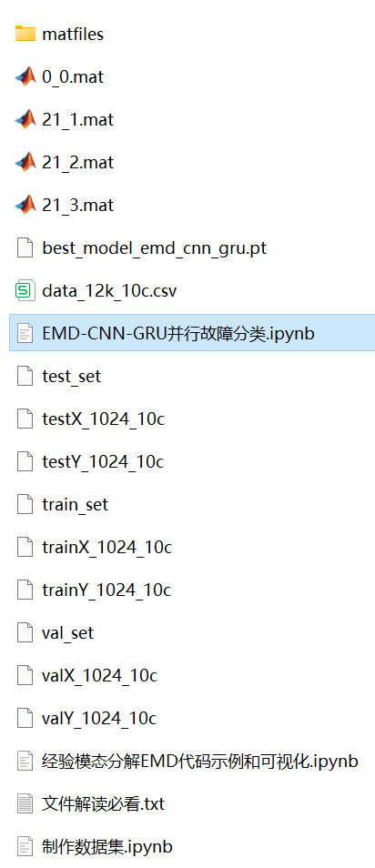Select the testY_1024_10c file
The width and height of the screenshot is (375, 868).
103,461
